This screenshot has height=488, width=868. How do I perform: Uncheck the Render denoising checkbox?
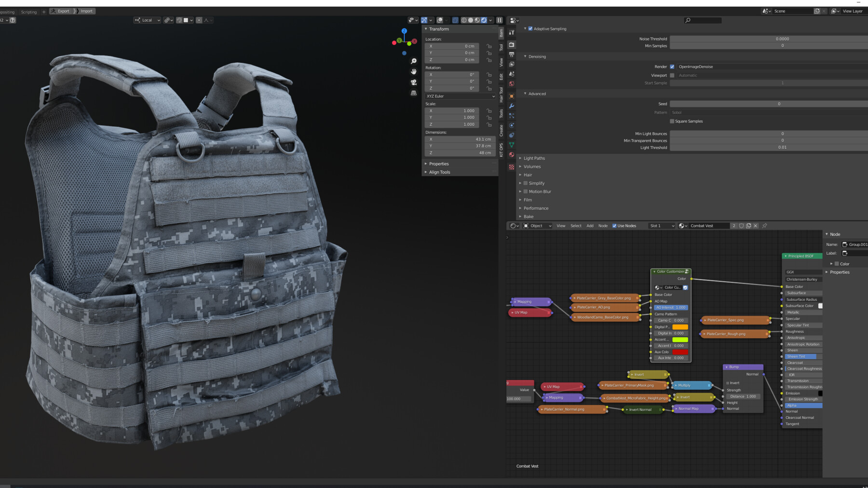673,67
